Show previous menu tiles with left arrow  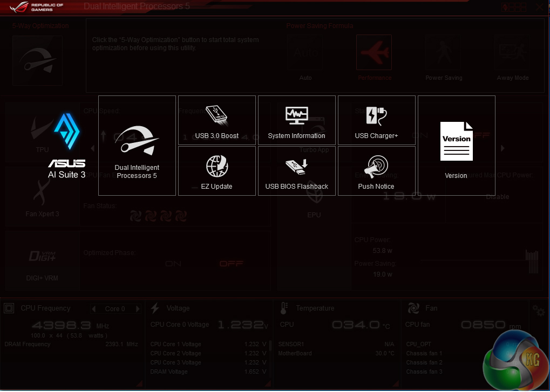(x=93, y=148)
